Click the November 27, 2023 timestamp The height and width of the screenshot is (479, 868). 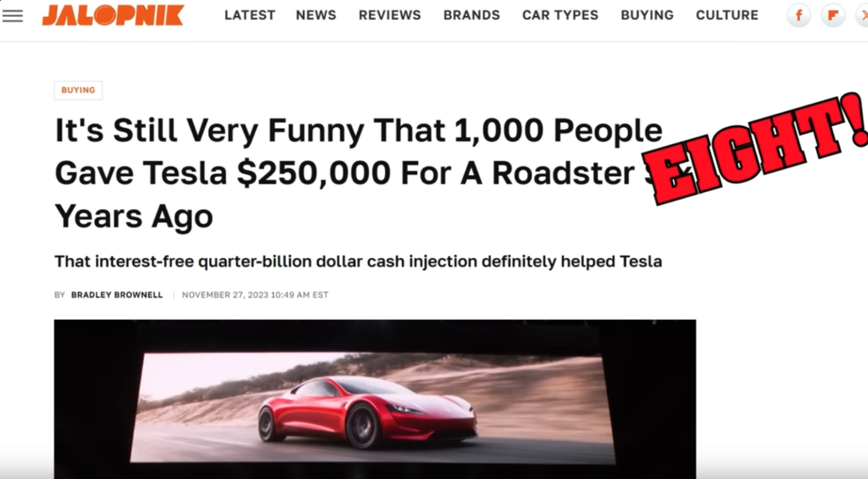pos(255,295)
